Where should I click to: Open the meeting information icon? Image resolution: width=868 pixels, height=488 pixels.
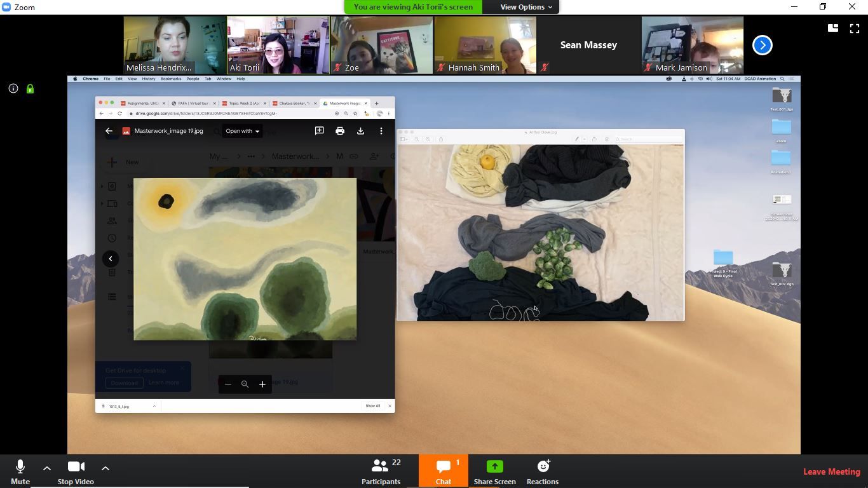13,89
